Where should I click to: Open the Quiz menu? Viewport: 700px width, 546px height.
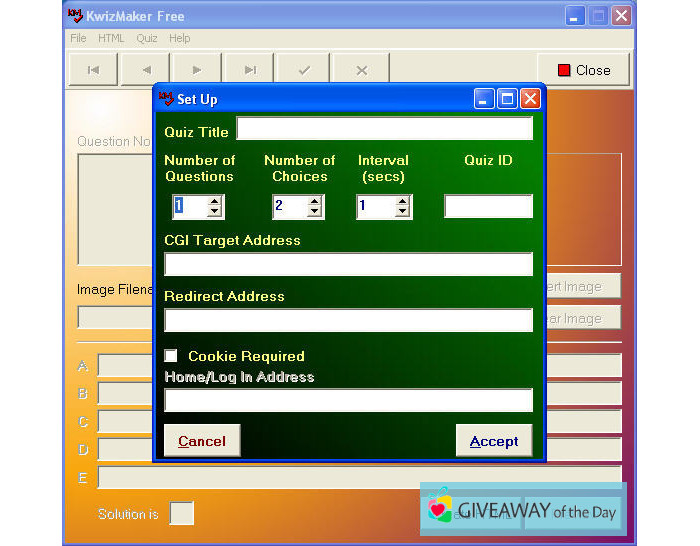(147, 38)
